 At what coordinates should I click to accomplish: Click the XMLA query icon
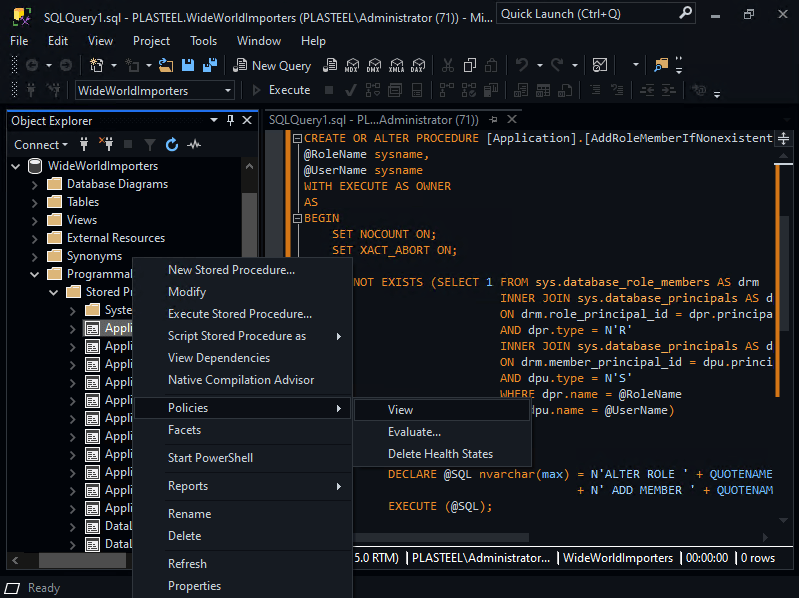click(x=396, y=65)
